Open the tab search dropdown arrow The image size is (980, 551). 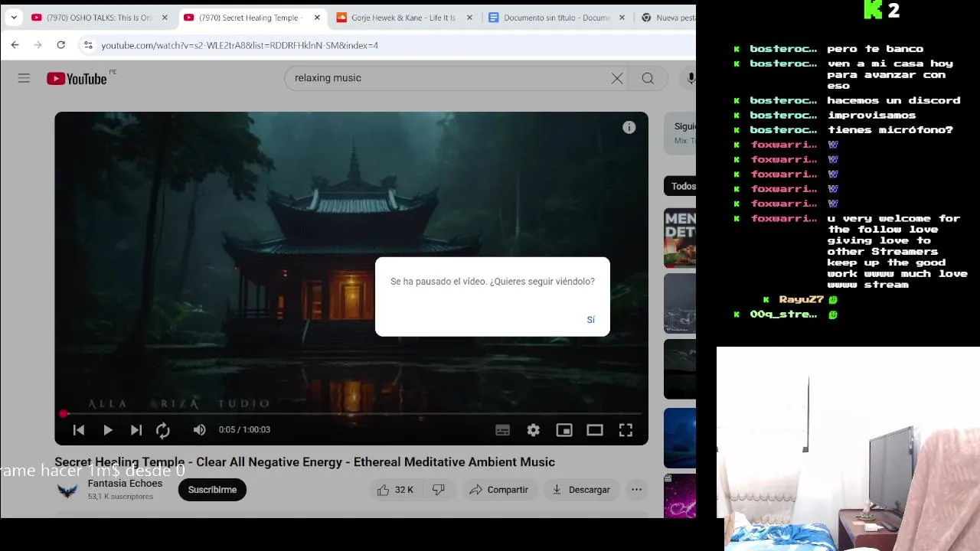click(14, 18)
